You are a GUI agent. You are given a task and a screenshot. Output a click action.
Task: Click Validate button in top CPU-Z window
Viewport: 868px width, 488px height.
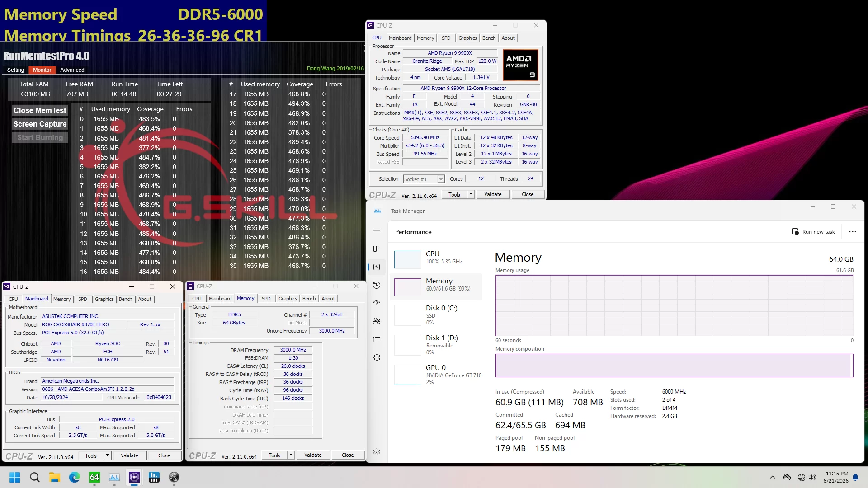pos(492,194)
